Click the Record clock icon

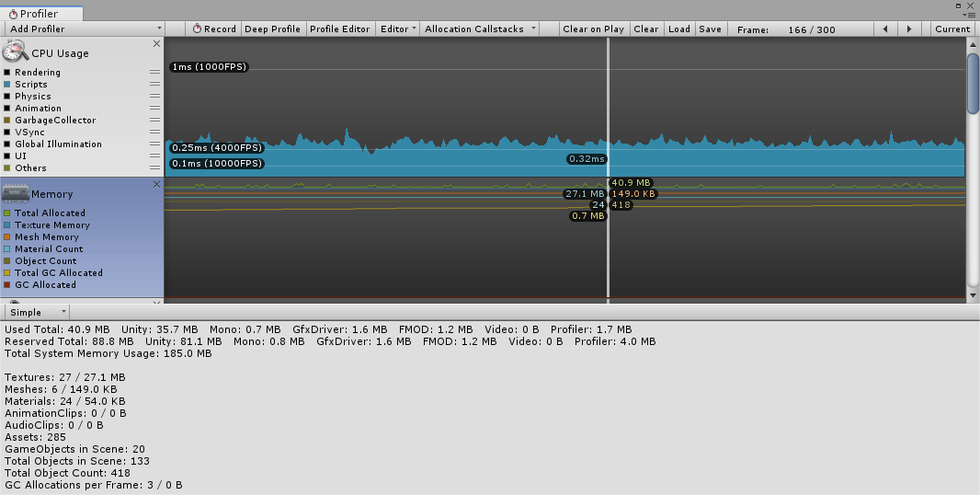[197, 29]
